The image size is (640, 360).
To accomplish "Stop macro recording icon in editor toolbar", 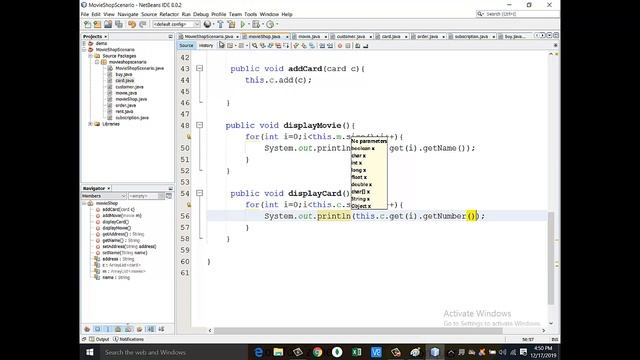I will click(348, 46).
